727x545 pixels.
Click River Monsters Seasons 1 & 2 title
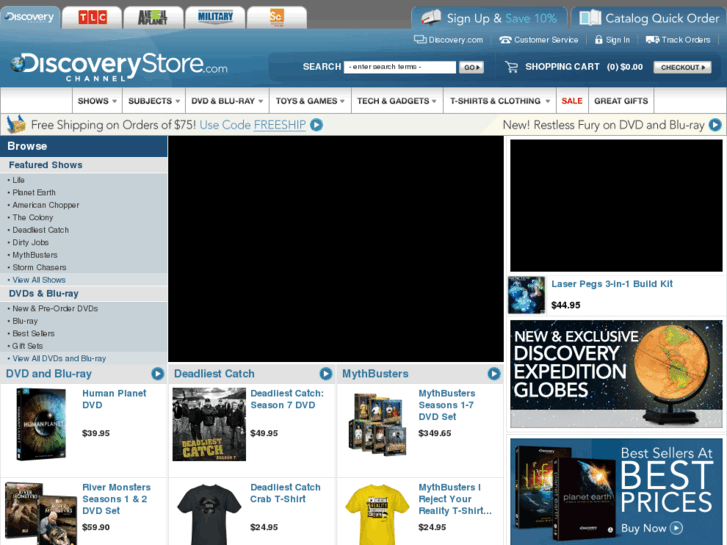coord(116,499)
